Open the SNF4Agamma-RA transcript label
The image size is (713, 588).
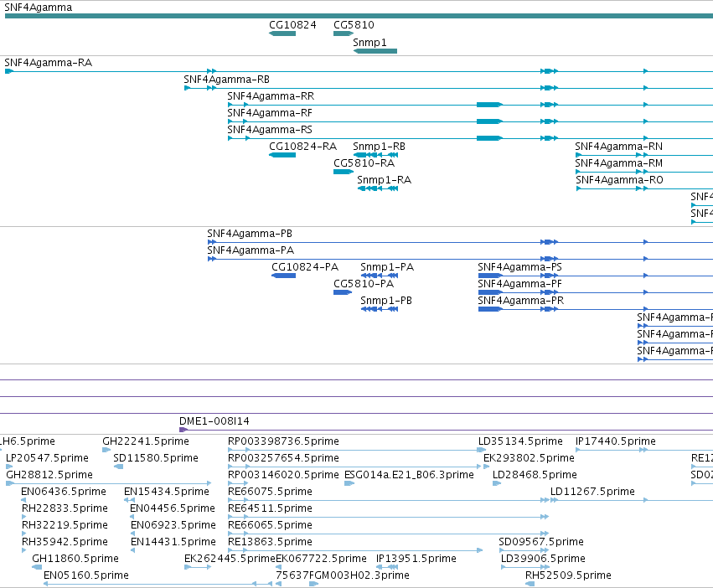tap(49, 63)
